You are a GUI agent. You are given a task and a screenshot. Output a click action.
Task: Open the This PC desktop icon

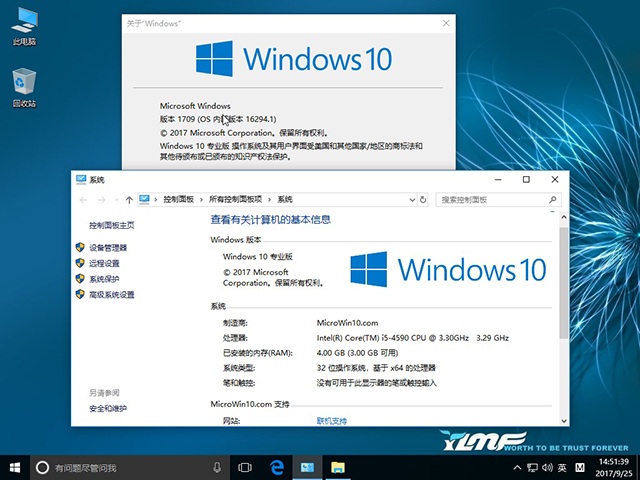pos(24,27)
